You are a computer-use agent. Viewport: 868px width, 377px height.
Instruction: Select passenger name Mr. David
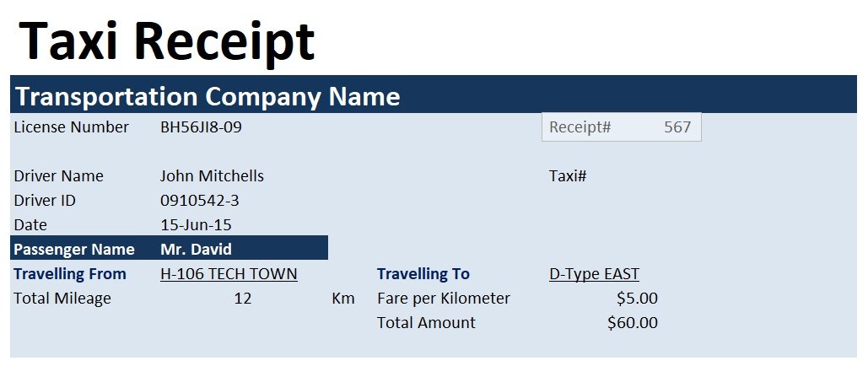point(196,249)
